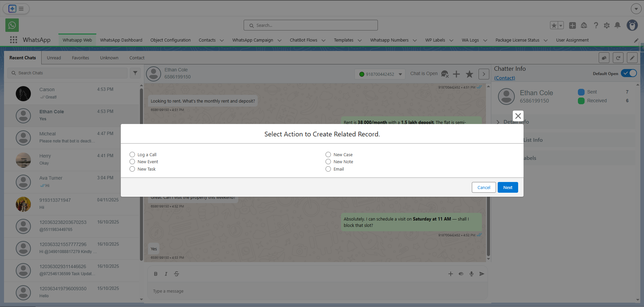This screenshot has width=644, height=307.
Task: Open the ChatBot Flows dropdown menu
Action: [x=307, y=40]
